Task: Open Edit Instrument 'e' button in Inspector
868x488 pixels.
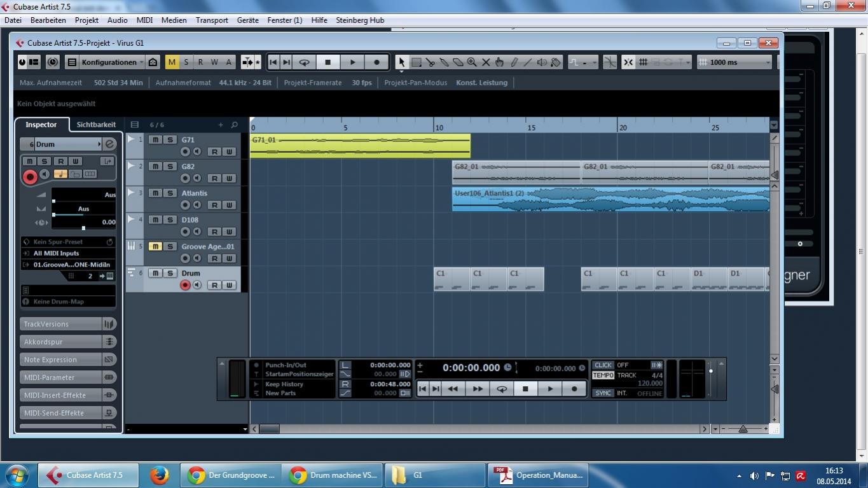Action: (110, 144)
